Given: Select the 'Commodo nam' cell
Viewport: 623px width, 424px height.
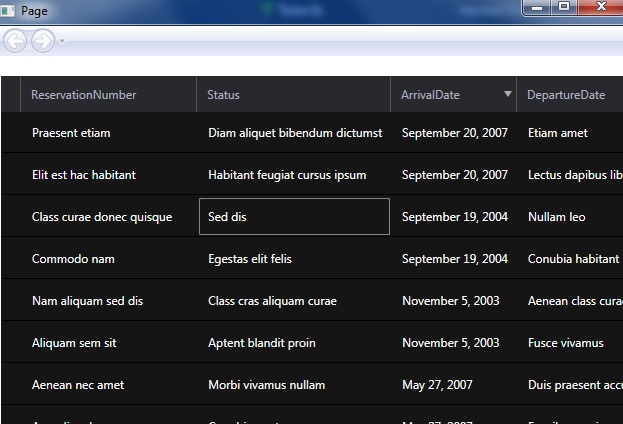Looking at the screenshot, I should (73, 259).
